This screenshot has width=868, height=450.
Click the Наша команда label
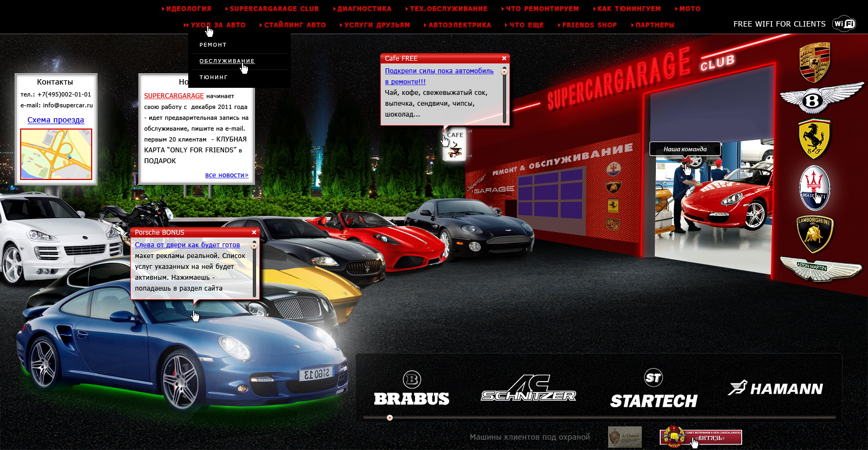tap(685, 149)
